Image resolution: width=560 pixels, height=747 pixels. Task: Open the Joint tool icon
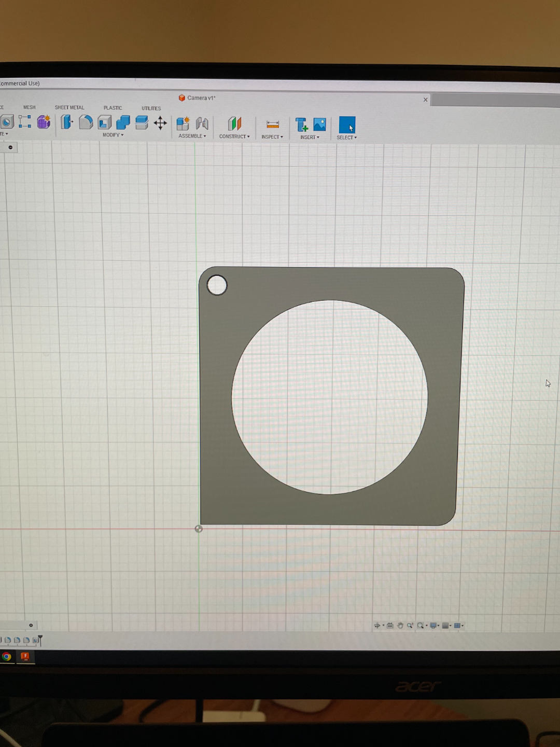pyautogui.click(x=202, y=123)
